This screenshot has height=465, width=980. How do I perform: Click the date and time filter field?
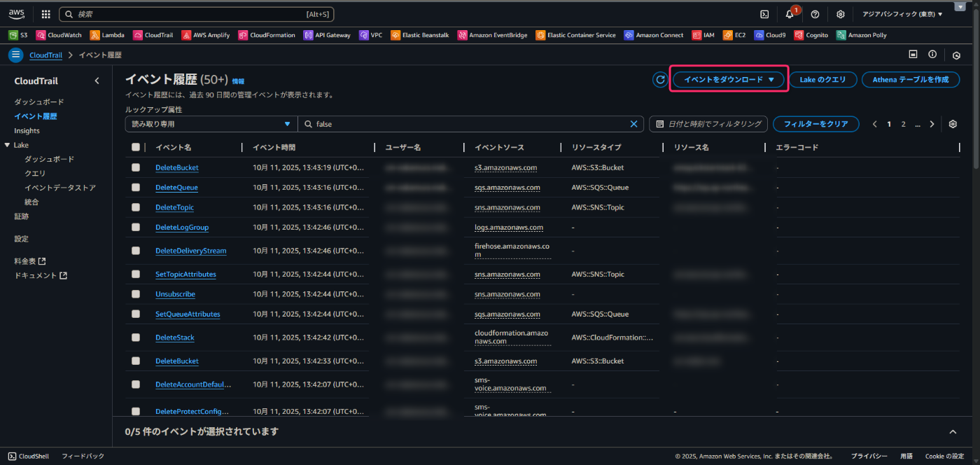point(708,124)
